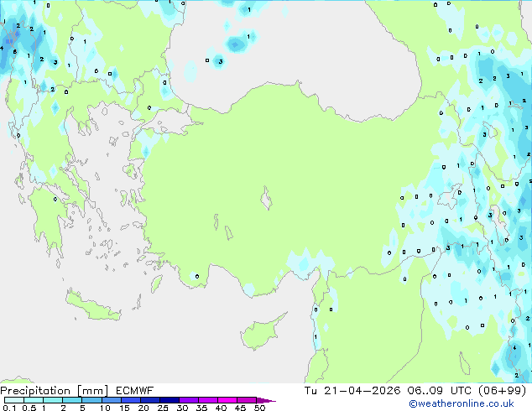
Task: Click the 25–30 mm darkest blue legend swatch
Action: [170, 400]
